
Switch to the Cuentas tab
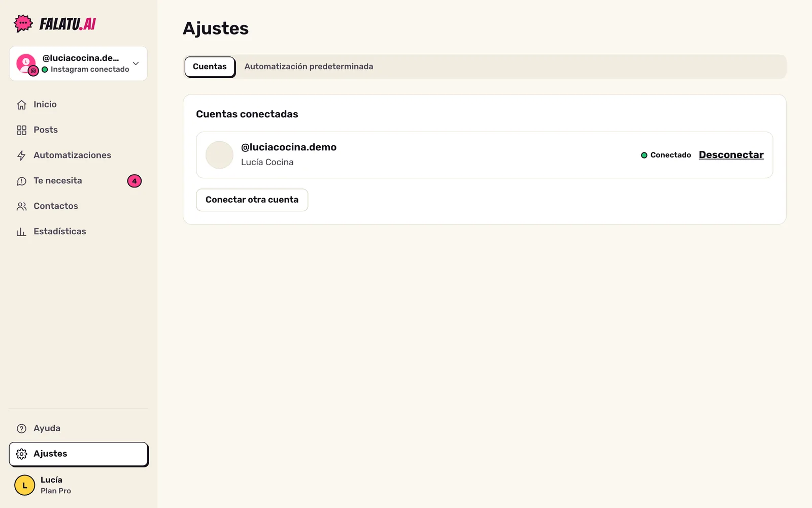coord(210,67)
